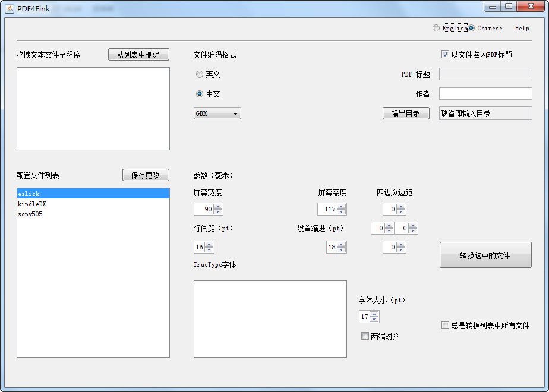
Task: Increase left margin spinner value
Action: [389, 226]
